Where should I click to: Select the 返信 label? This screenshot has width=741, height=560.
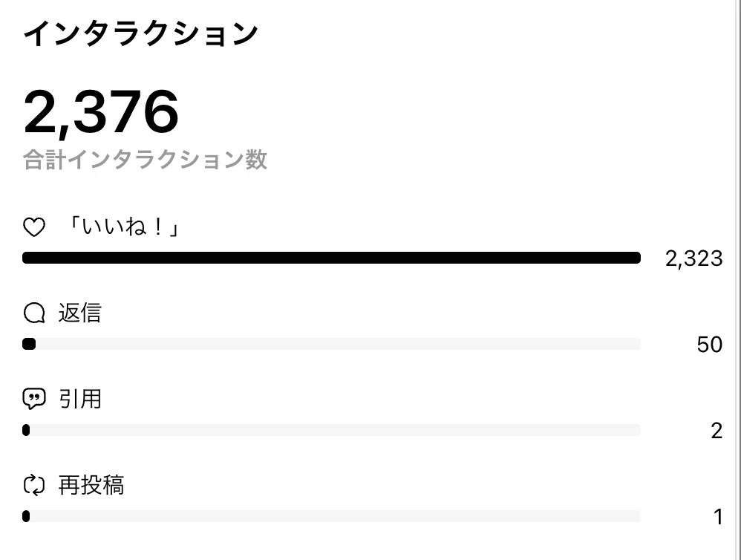tap(80, 313)
